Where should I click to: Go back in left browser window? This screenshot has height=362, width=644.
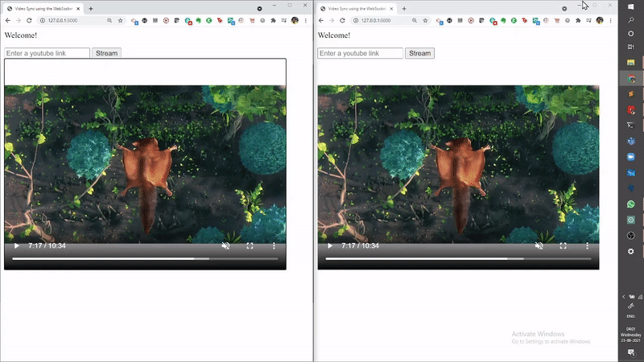click(8, 21)
